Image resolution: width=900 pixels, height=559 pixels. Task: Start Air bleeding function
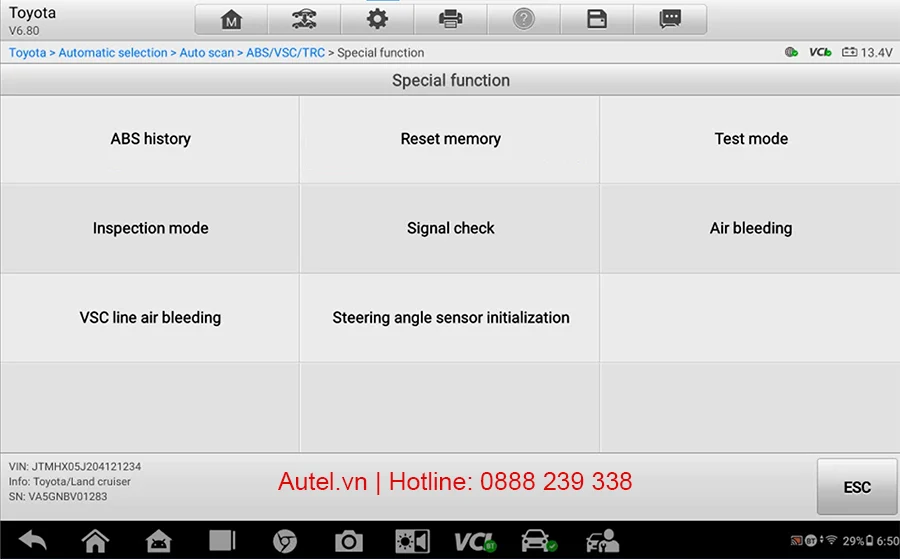(750, 228)
